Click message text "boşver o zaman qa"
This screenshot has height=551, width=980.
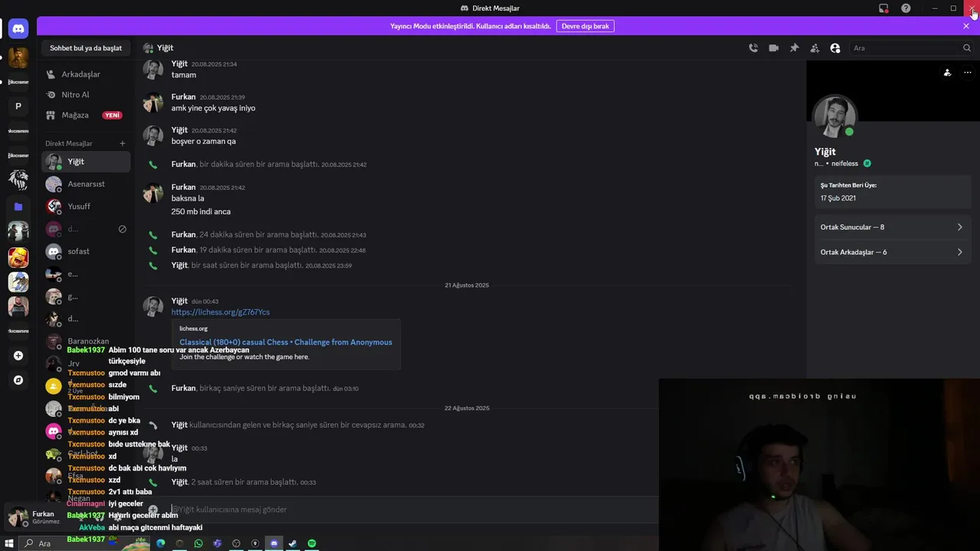coord(204,142)
